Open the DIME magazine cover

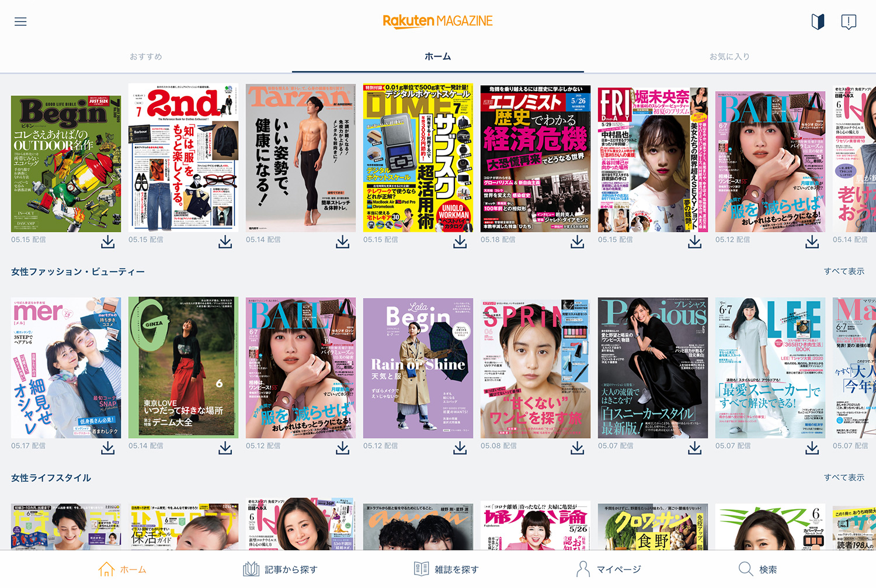coord(418,158)
